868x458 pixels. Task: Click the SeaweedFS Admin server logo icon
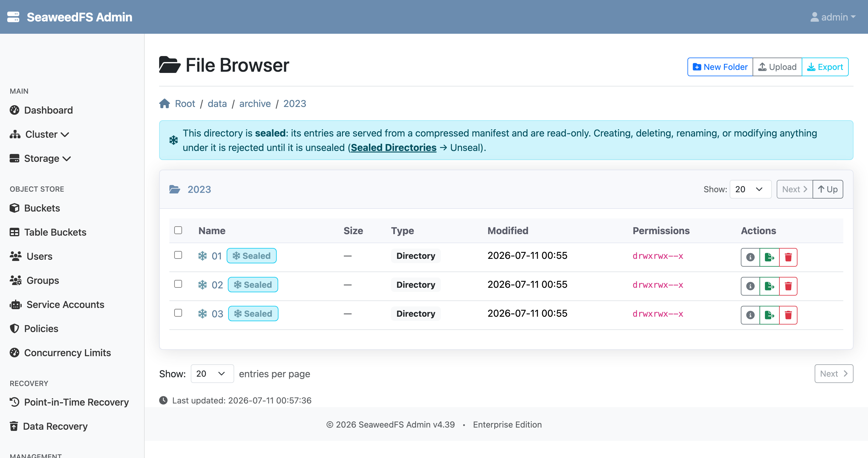[13, 17]
